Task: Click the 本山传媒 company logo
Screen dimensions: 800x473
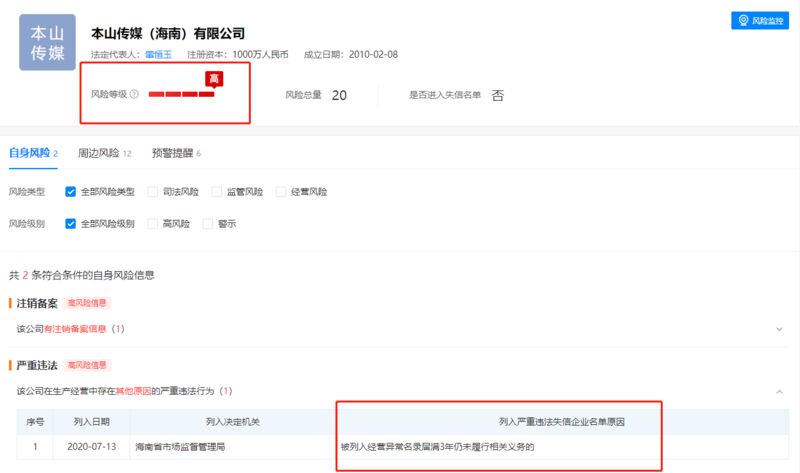Action: coord(47,42)
